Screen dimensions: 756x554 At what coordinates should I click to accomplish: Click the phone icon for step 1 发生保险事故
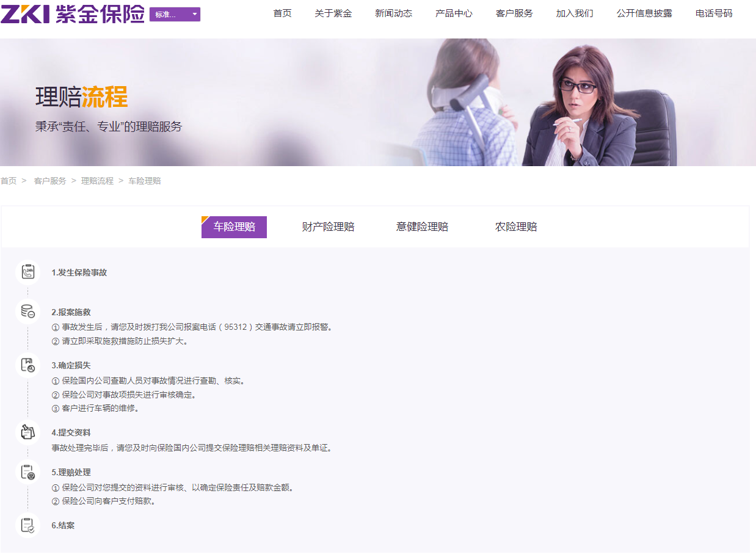point(27,272)
